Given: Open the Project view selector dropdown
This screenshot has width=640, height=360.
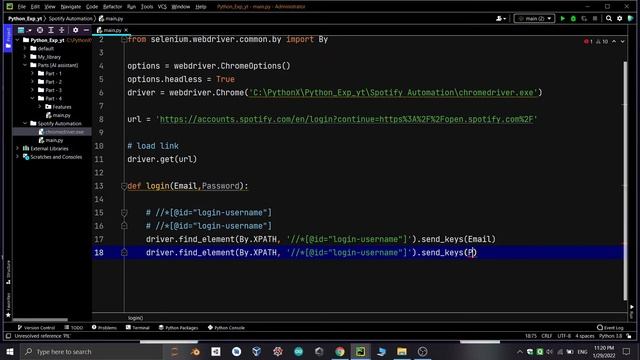Looking at the screenshot, I should pyautogui.click(x=24, y=30).
